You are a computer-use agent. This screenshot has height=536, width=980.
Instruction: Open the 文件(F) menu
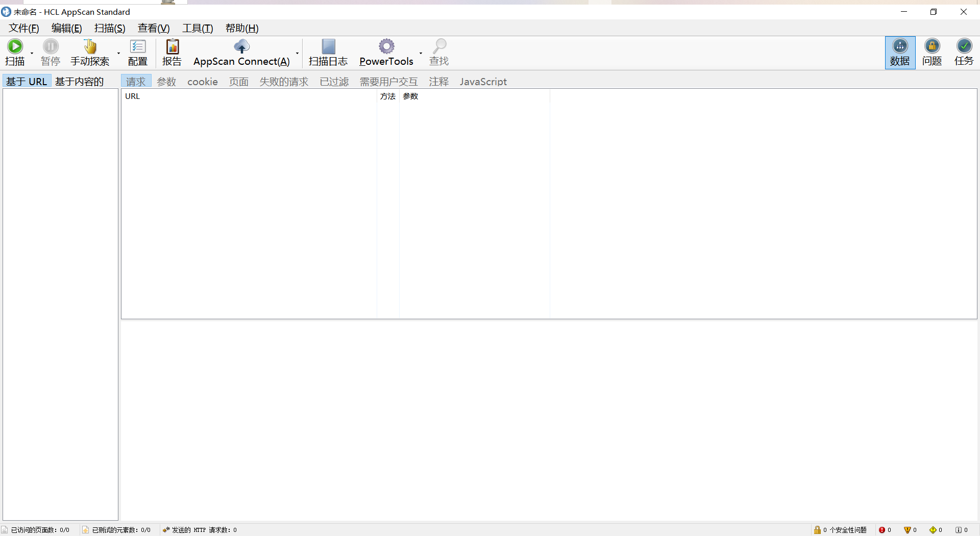(x=24, y=28)
